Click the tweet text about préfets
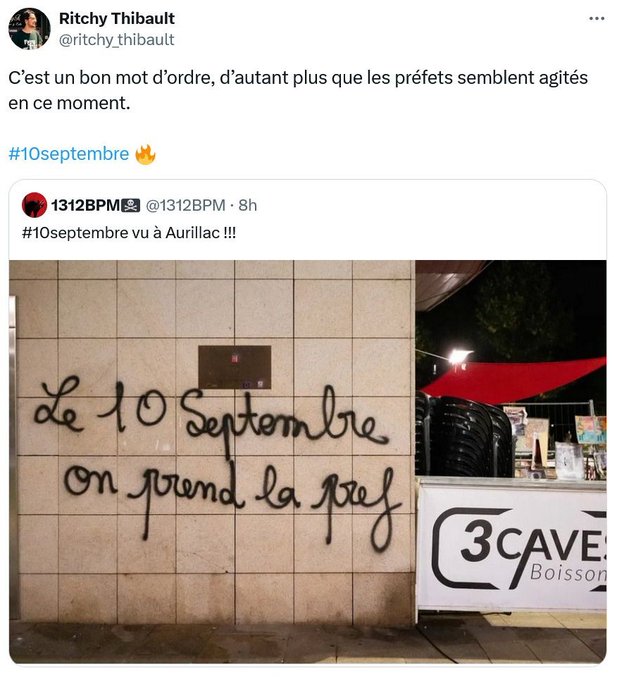 [298, 90]
